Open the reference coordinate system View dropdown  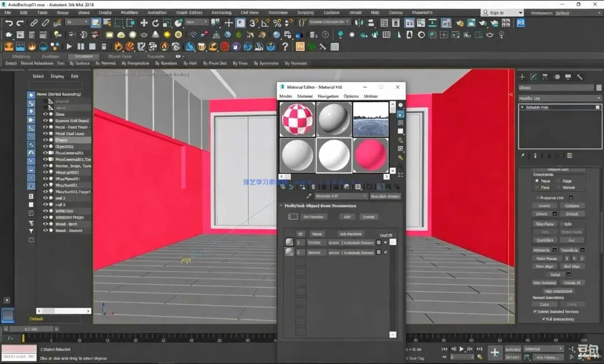(x=197, y=22)
